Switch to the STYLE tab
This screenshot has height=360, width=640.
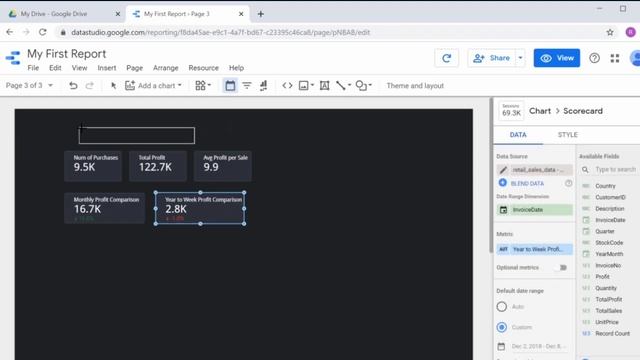(x=567, y=135)
